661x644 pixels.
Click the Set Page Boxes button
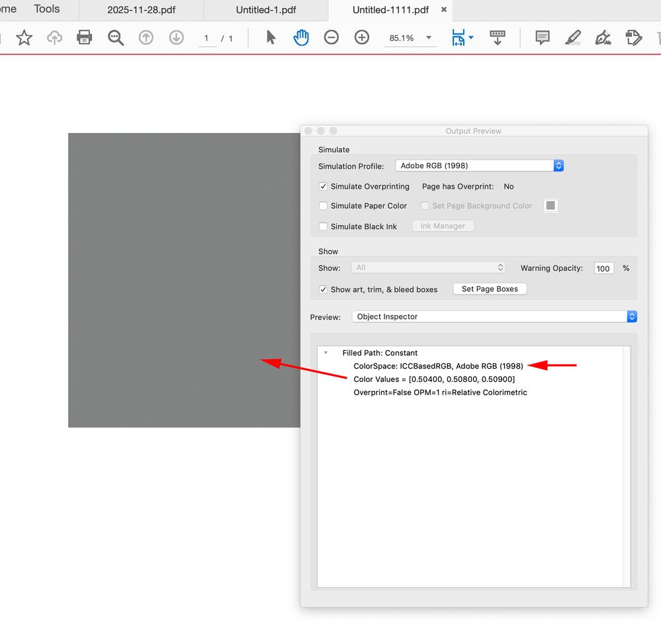coord(490,289)
